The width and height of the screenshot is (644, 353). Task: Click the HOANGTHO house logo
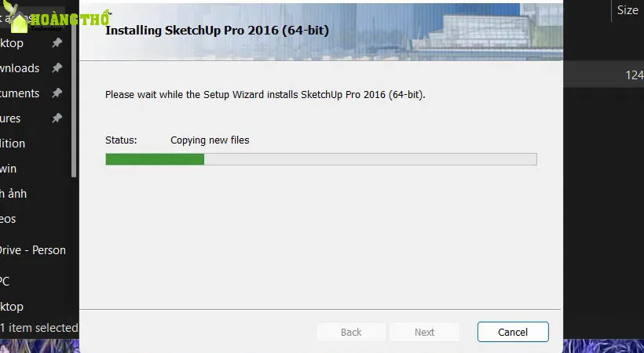[18, 20]
